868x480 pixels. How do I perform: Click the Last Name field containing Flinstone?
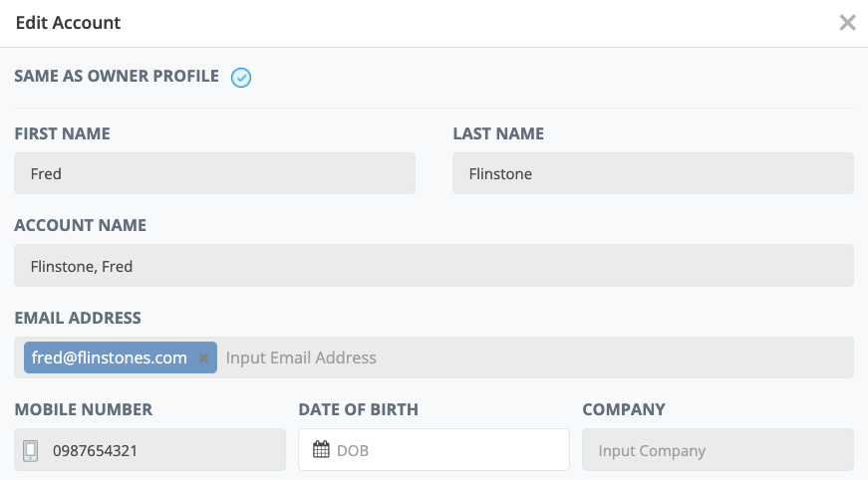(652, 173)
